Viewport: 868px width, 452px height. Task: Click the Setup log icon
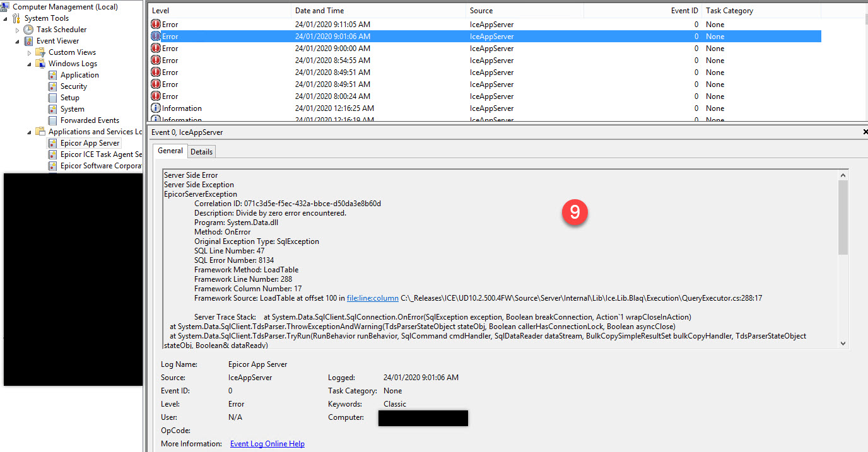pos(53,98)
